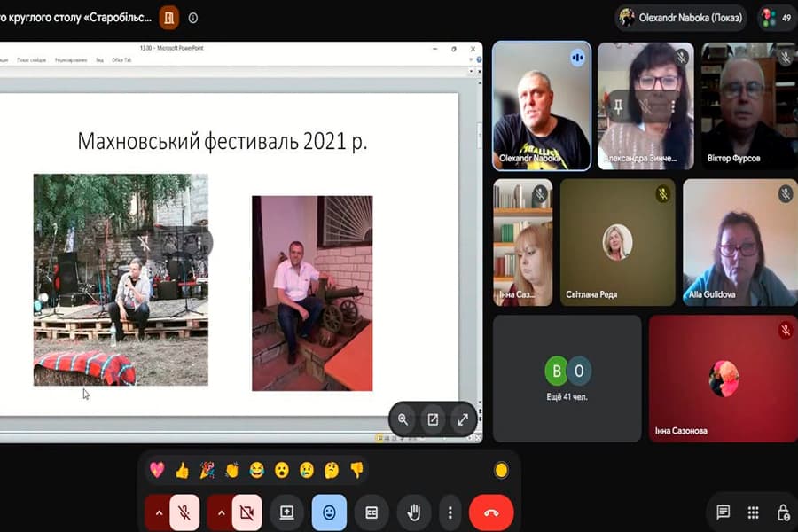Image resolution: width=798 pixels, height=532 pixels.
Task: Open the activities grid icon
Action: [x=753, y=512]
